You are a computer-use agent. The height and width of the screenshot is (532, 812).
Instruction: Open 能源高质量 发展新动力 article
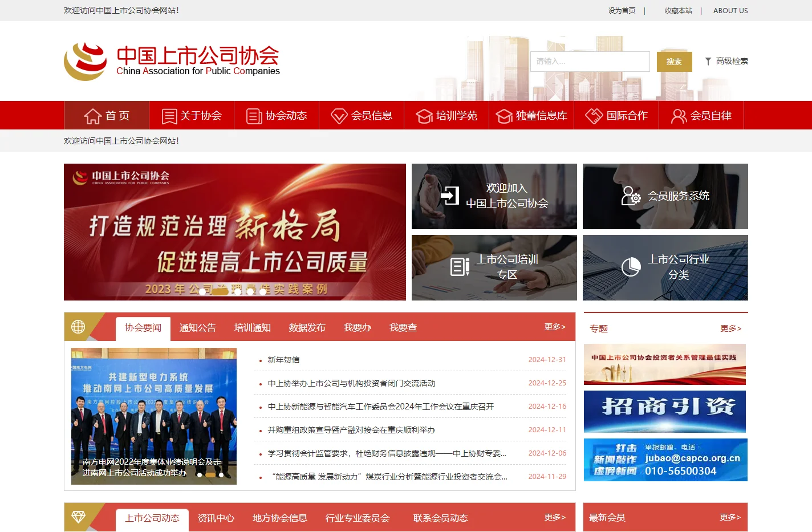point(388,477)
